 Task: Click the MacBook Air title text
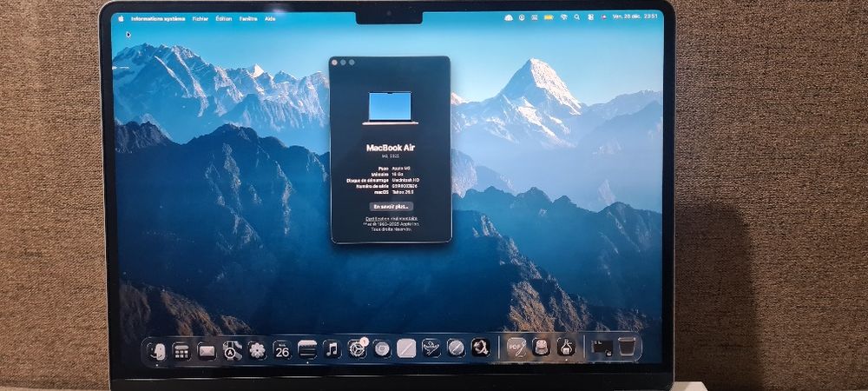tap(391, 148)
